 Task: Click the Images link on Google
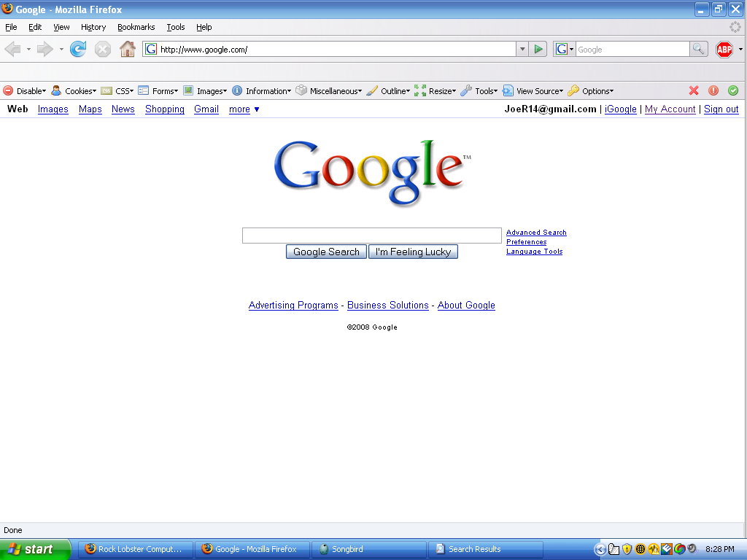pyautogui.click(x=53, y=109)
